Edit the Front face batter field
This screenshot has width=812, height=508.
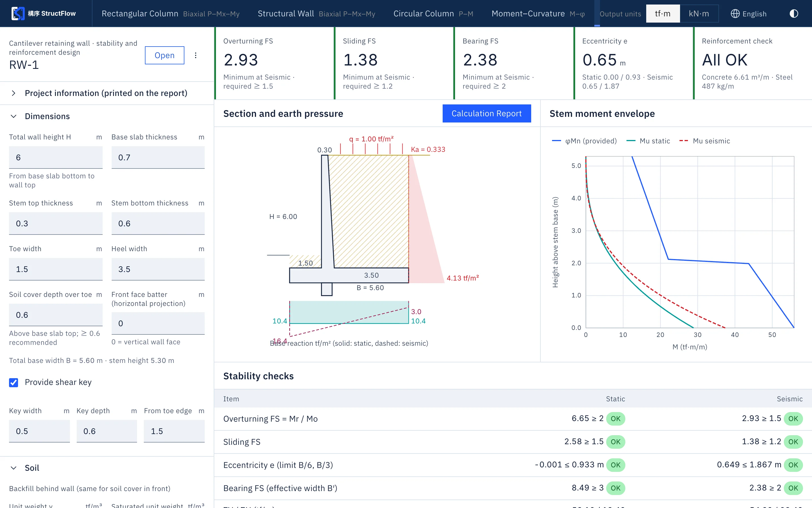[x=158, y=323]
